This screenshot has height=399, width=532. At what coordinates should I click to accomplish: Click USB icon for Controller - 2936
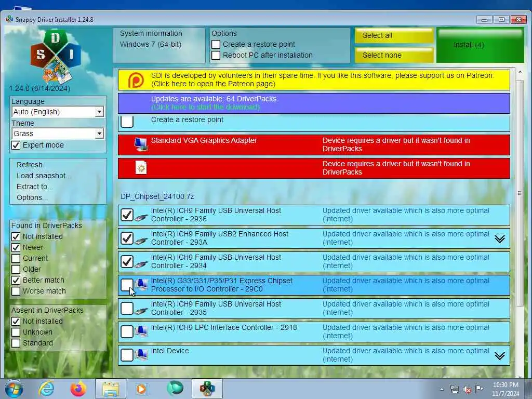click(x=141, y=218)
